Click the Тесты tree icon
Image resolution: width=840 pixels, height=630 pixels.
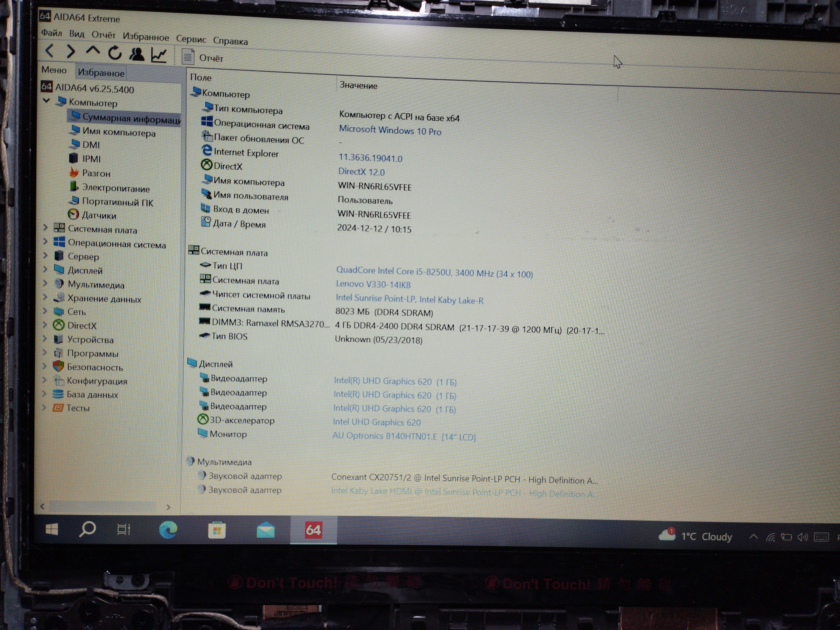pyautogui.click(x=58, y=407)
